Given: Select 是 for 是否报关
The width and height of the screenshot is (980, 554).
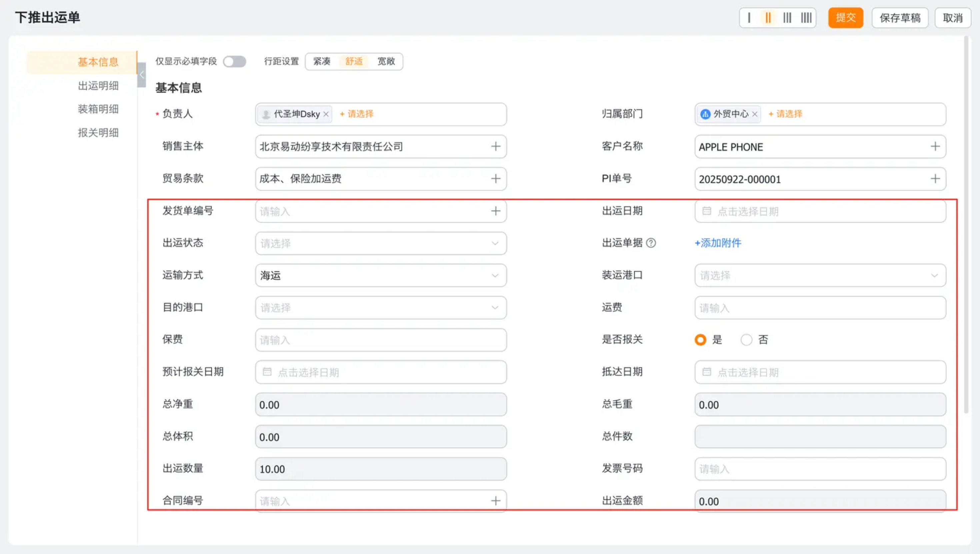Looking at the screenshot, I should pyautogui.click(x=700, y=339).
